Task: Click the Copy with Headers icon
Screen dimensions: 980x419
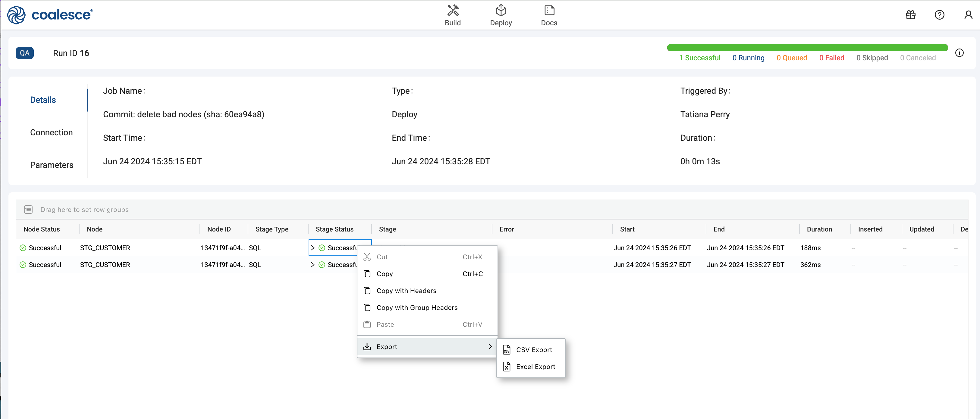Action: click(367, 290)
